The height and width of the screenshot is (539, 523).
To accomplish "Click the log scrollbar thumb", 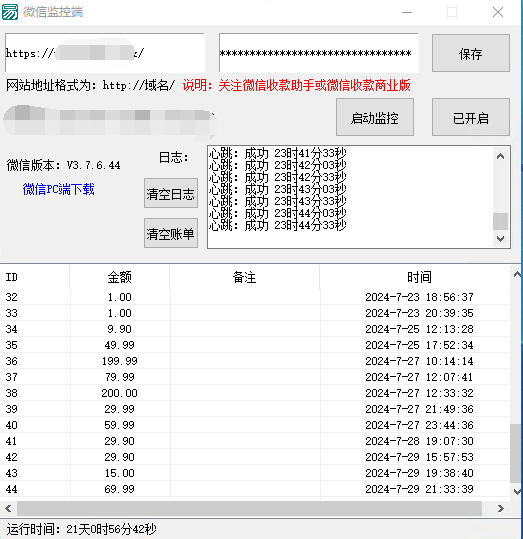I will (501, 221).
